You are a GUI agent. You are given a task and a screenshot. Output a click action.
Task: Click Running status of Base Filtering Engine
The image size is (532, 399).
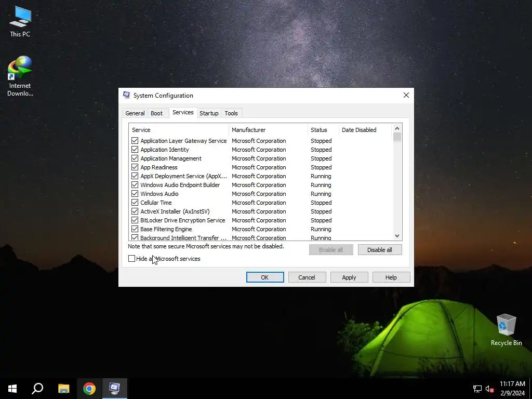(321, 229)
